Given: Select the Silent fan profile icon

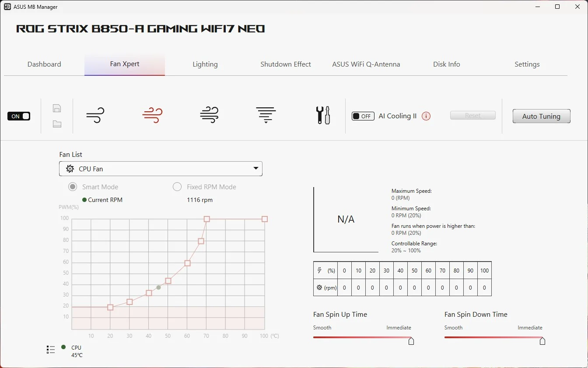Looking at the screenshot, I should [95, 115].
